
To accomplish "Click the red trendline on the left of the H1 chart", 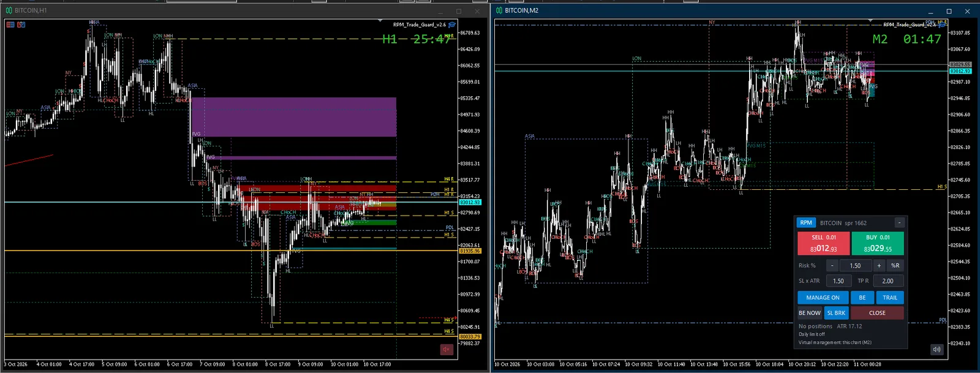I will pyautogui.click(x=29, y=160).
